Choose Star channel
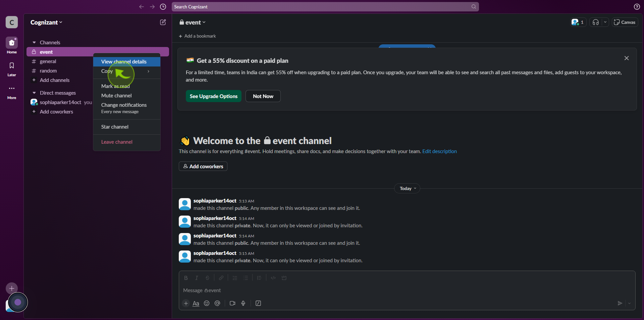This screenshot has width=644, height=320. click(x=126, y=127)
